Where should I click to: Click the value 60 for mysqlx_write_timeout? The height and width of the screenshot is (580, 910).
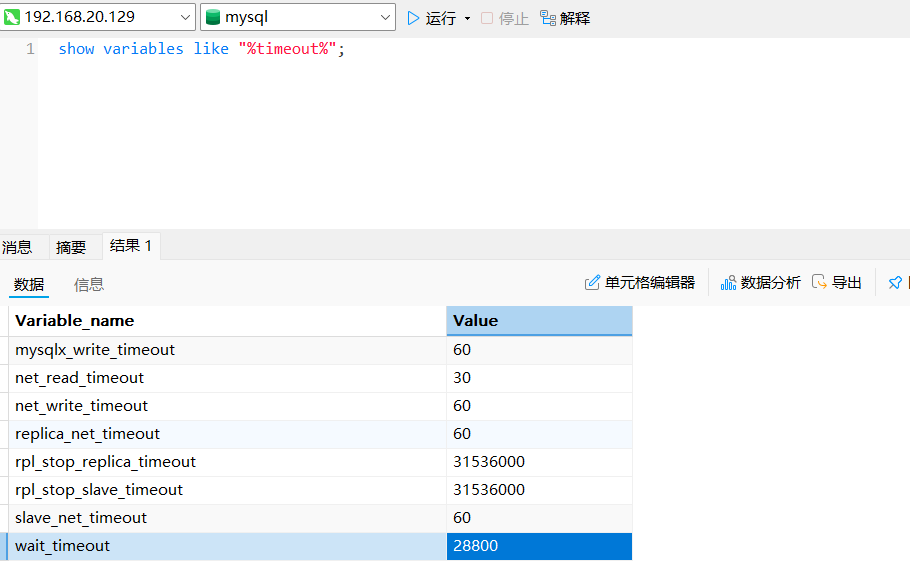pyautogui.click(x=539, y=350)
